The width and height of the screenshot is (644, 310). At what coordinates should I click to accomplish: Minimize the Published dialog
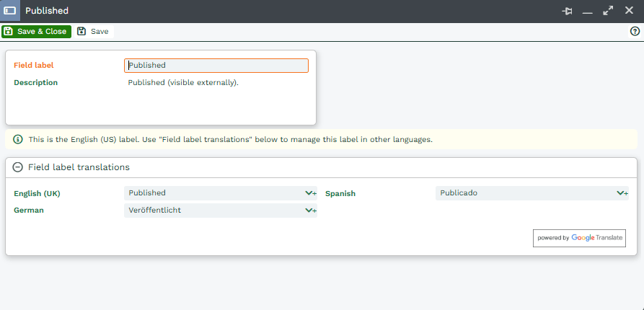pos(588,12)
